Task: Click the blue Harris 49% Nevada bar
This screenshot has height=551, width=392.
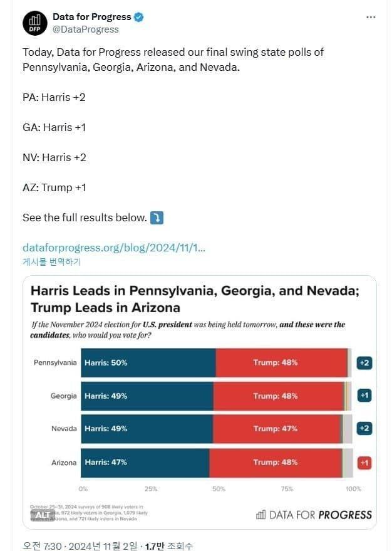Action: pos(147,429)
